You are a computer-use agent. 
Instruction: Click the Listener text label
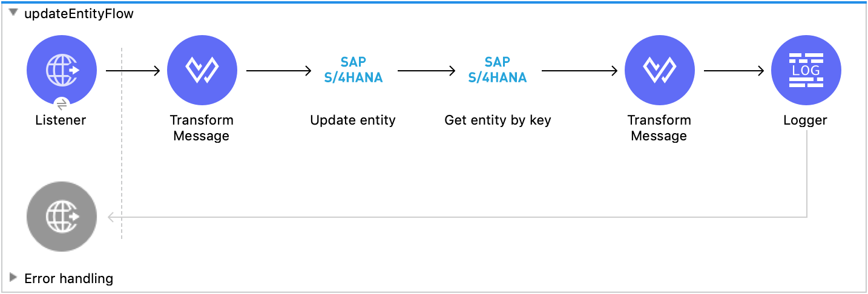click(x=61, y=120)
